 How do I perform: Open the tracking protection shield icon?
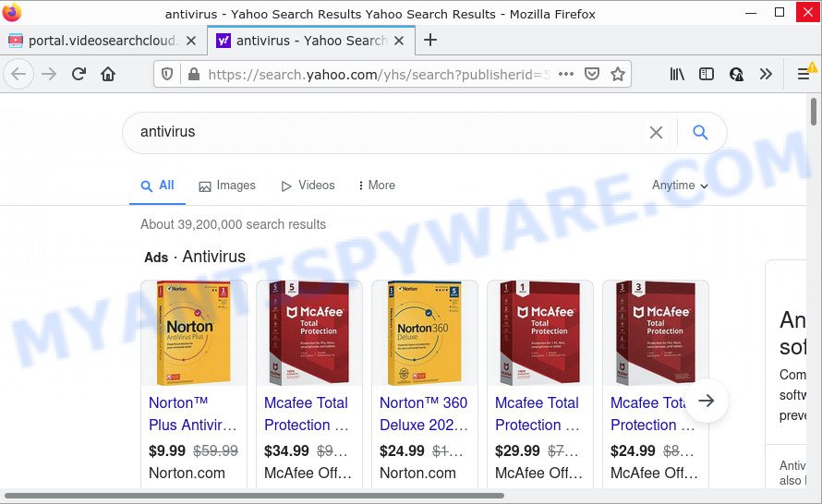coord(167,75)
